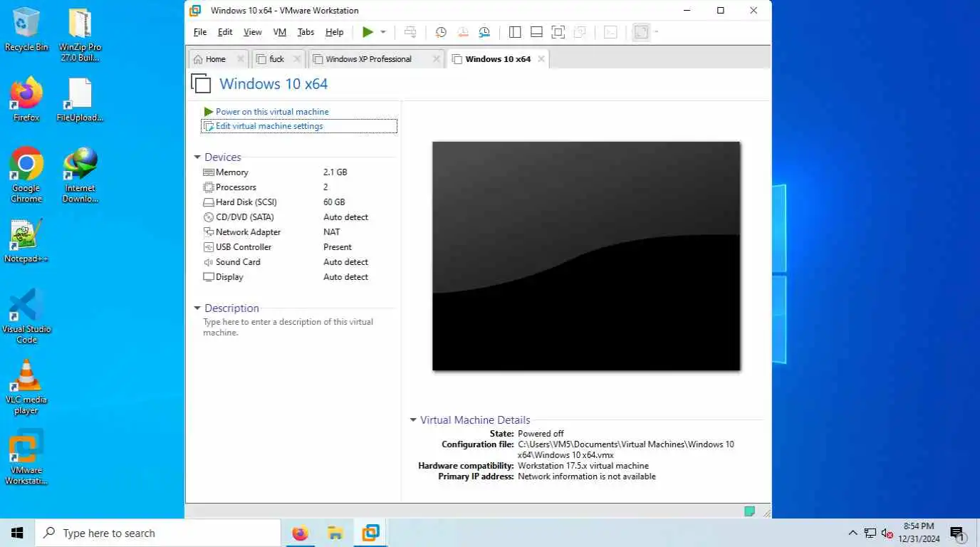Switch to the Windows XP Professional tab
Screen dimensions: 980x547
pos(369,59)
